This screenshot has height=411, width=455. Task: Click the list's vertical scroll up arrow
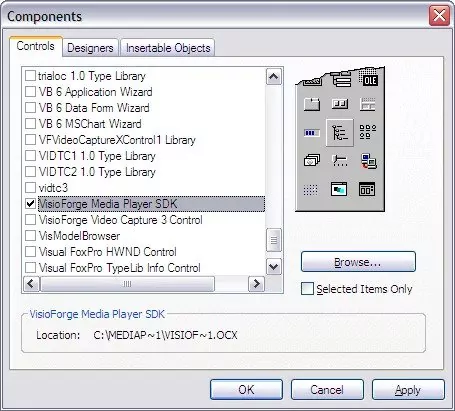click(274, 77)
